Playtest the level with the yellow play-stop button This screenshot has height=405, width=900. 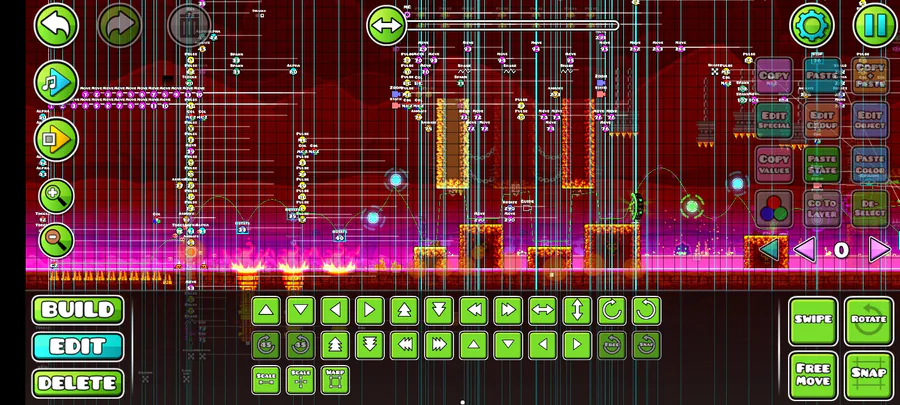click(x=56, y=139)
